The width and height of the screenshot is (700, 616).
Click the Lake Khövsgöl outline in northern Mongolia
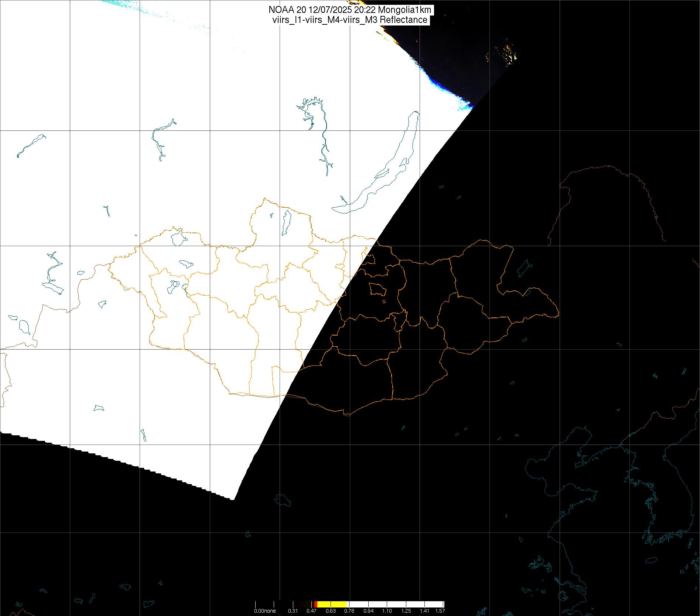pyautogui.click(x=286, y=223)
